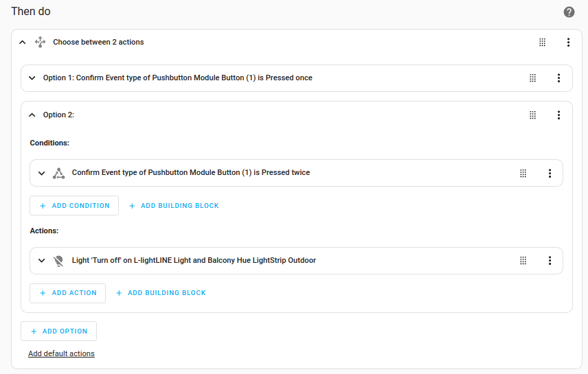Expand Option 1 Pressed once section
588x374 pixels.
[x=32, y=78]
